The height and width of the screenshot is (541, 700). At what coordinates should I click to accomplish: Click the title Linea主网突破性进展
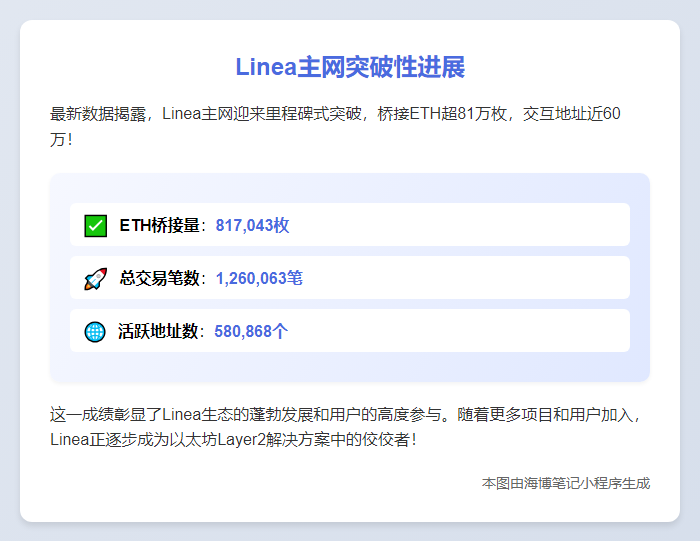coord(350,67)
